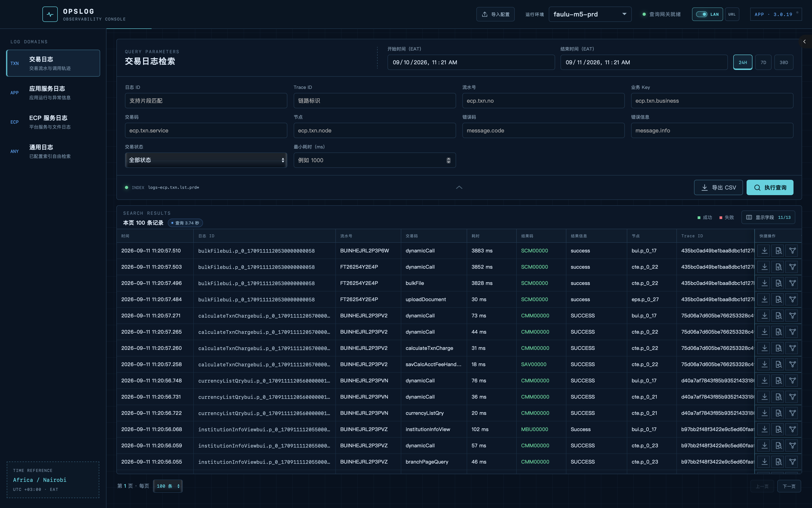Select the 30D time range
Viewport: 812px width, 508px height.
pyautogui.click(x=784, y=62)
